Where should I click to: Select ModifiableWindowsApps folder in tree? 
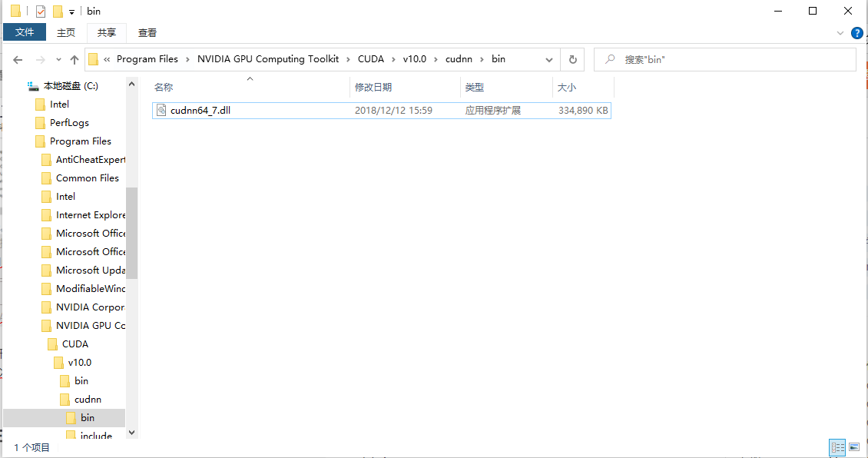click(90, 288)
